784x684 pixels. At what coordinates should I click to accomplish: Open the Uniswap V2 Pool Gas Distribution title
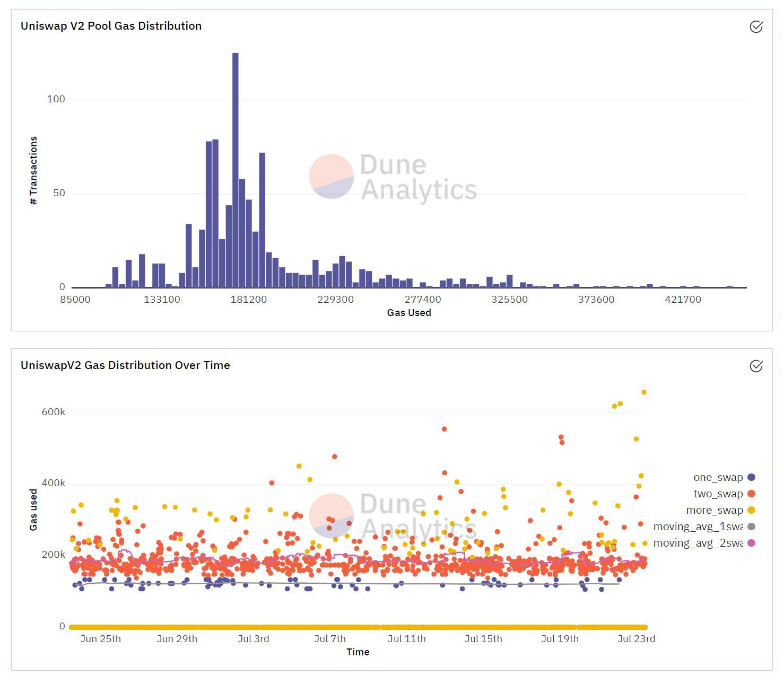(x=111, y=26)
